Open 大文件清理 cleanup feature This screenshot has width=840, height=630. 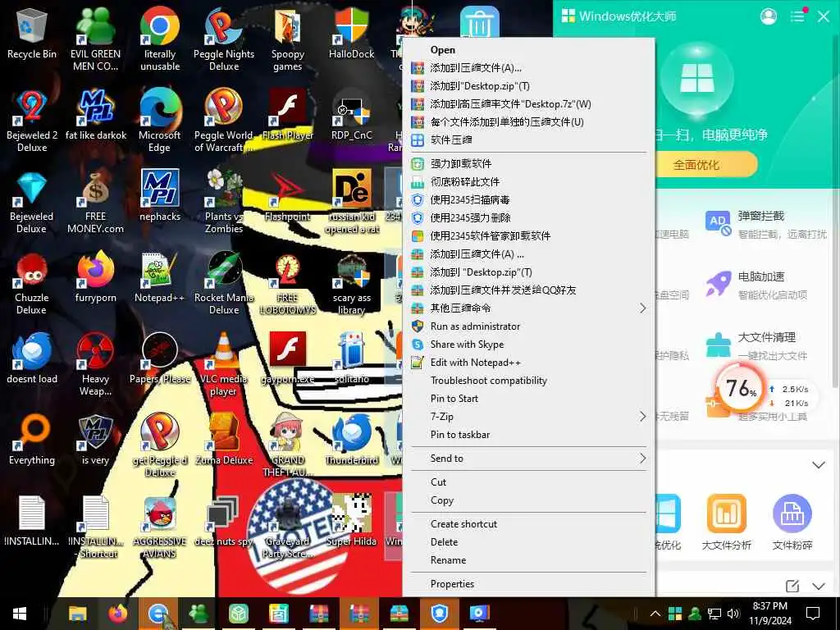[756, 345]
